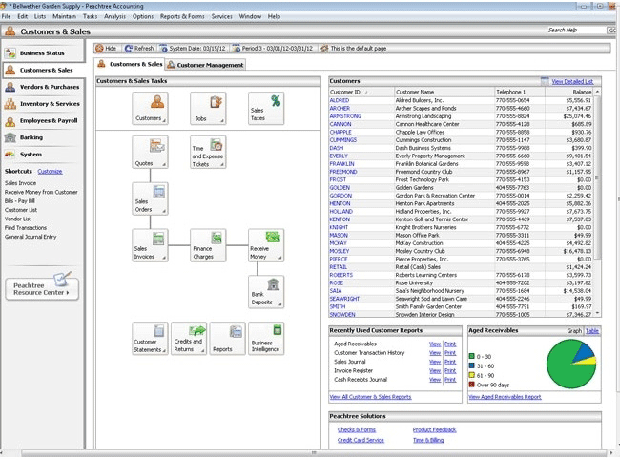Open the Quotes task icon
The width and height of the screenshot is (620, 460).
[x=150, y=152]
